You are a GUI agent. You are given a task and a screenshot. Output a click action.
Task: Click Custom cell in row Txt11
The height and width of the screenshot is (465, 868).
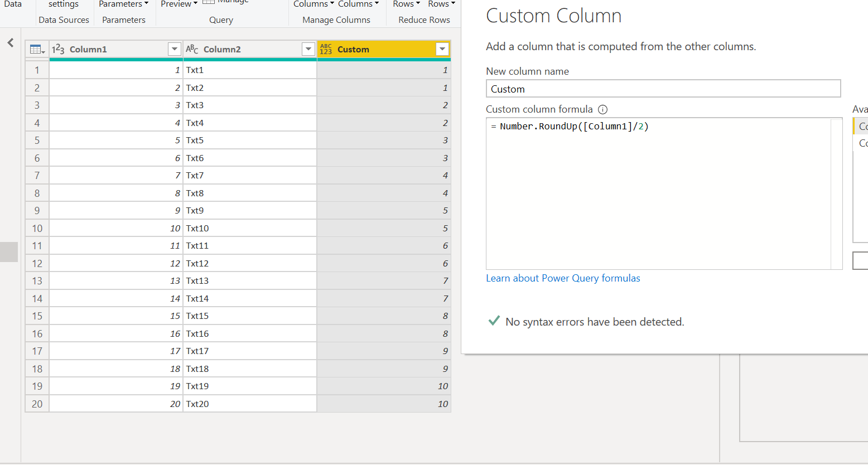[x=384, y=246]
